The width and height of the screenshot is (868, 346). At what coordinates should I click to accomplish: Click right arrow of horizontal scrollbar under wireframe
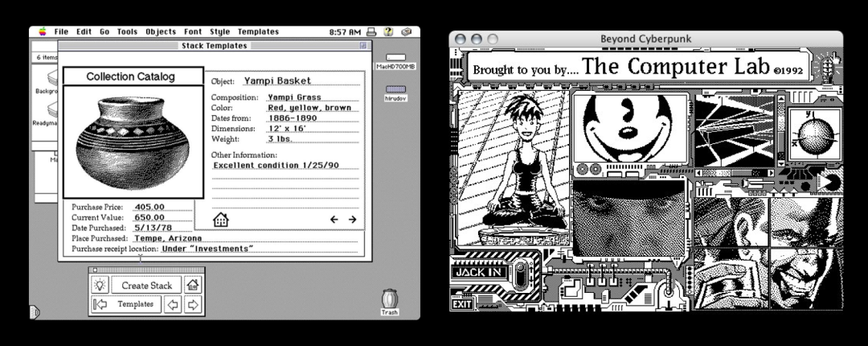coord(771,172)
